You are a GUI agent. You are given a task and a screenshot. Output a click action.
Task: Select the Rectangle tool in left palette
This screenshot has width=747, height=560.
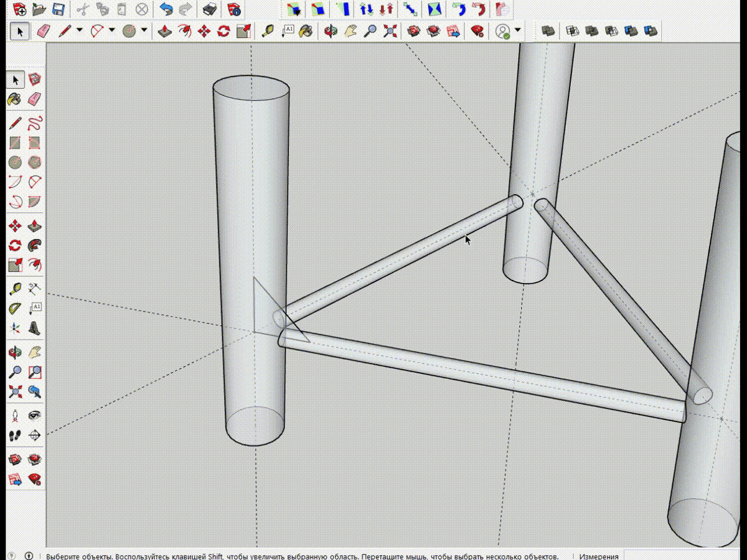(16, 142)
